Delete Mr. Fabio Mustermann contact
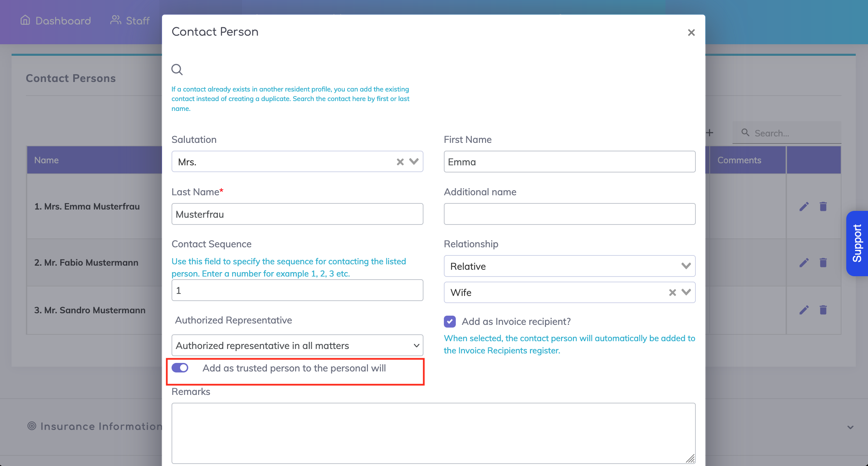868x466 pixels. [823, 263]
